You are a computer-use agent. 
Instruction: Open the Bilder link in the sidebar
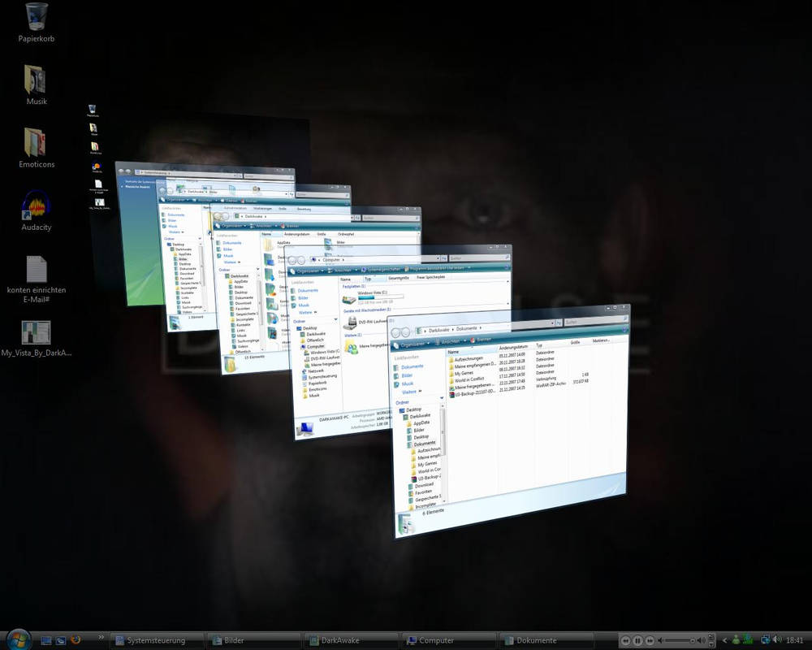pos(406,376)
